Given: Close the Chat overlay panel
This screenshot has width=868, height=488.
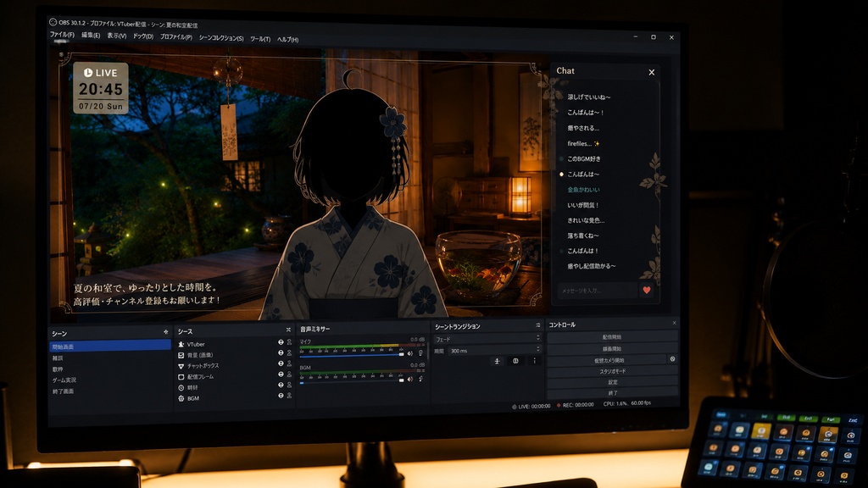Looking at the screenshot, I should [652, 73].
